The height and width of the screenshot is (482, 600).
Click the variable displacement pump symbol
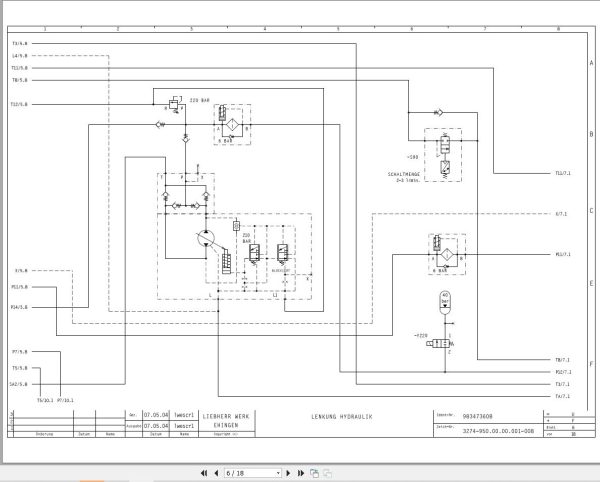(x=206, y=239)
